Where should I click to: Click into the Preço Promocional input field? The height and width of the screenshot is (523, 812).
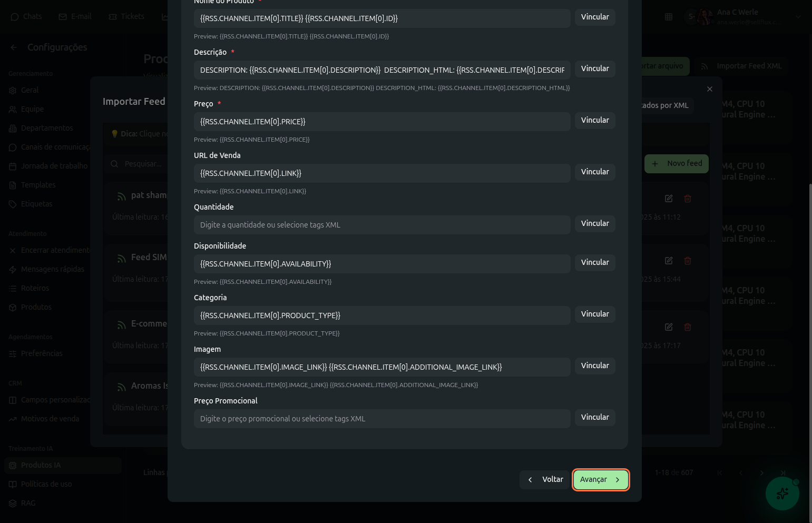point(382,419)
